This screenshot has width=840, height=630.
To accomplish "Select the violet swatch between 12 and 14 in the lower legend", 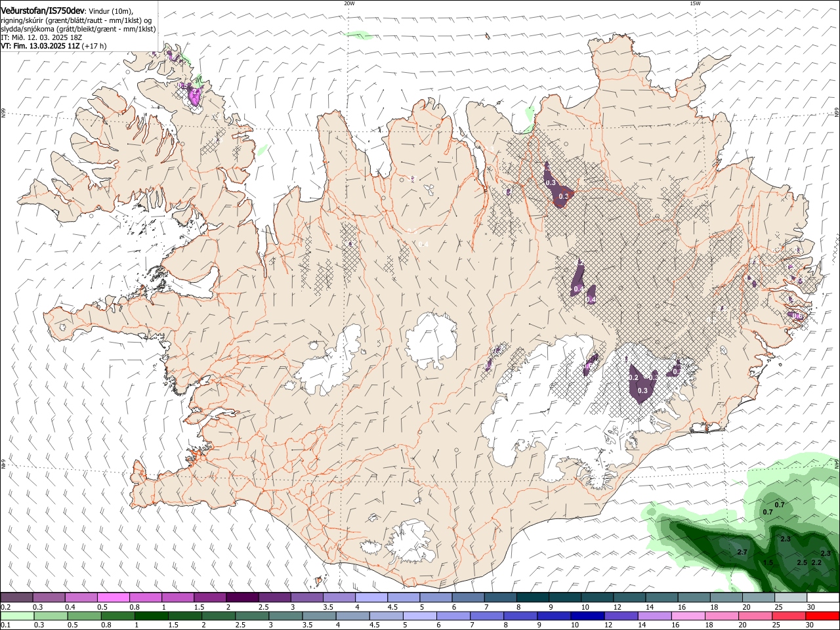I will click(620, 616).
